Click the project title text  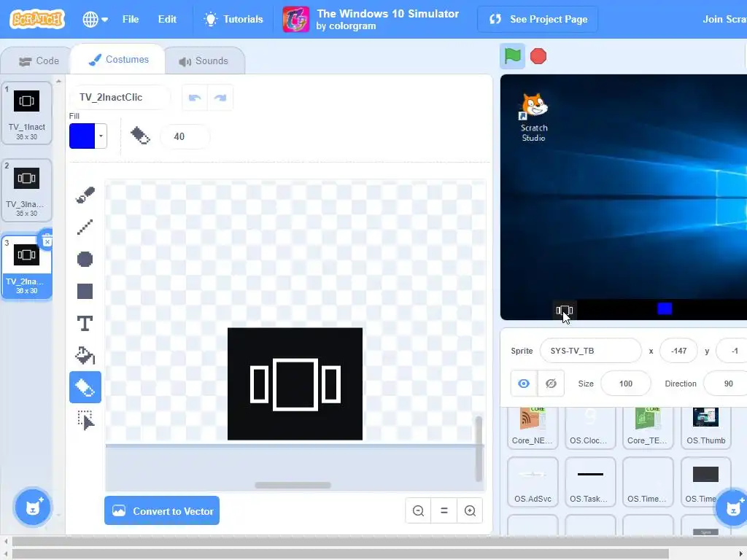coord(388,13)
